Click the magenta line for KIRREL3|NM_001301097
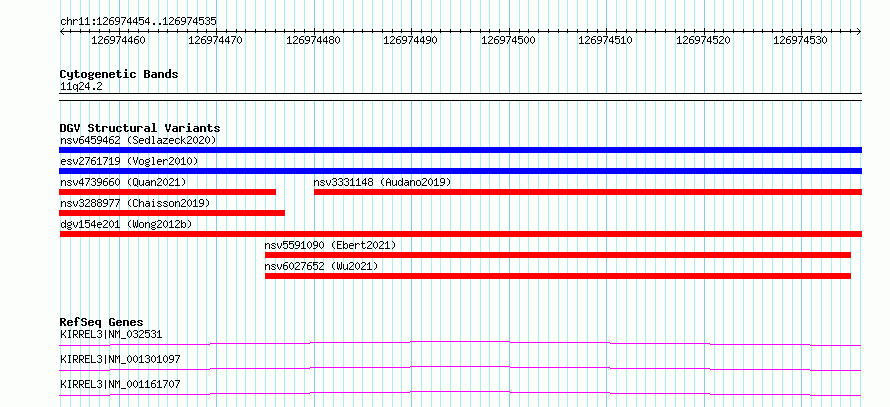Screen dimensions: 890x407 point(460,368)
